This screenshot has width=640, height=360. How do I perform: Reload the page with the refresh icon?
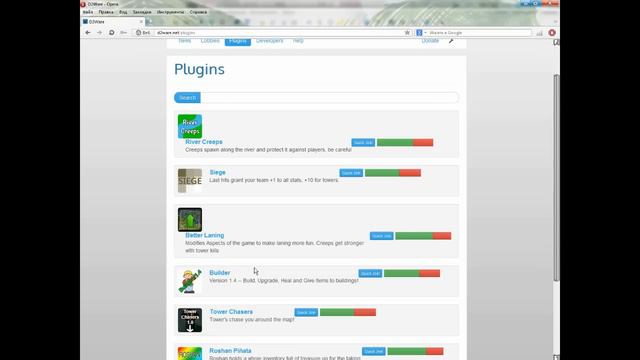pyautogui.click(x=111, y=33)
